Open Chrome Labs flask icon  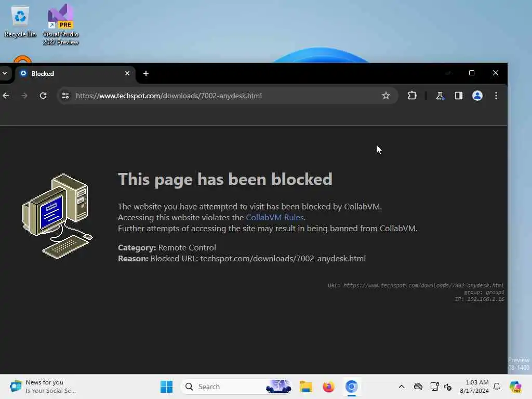[440, 96]
